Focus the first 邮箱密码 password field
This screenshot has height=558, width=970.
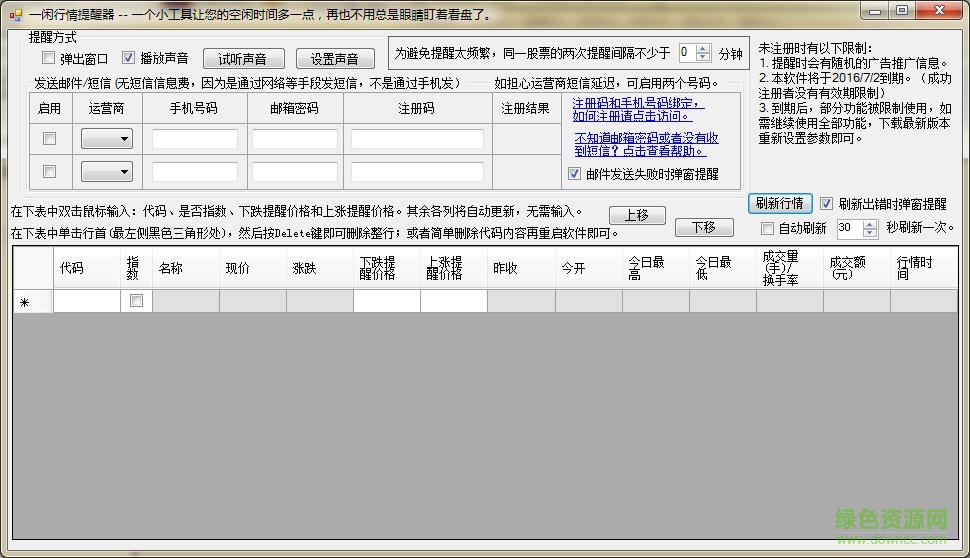point(295,139)
